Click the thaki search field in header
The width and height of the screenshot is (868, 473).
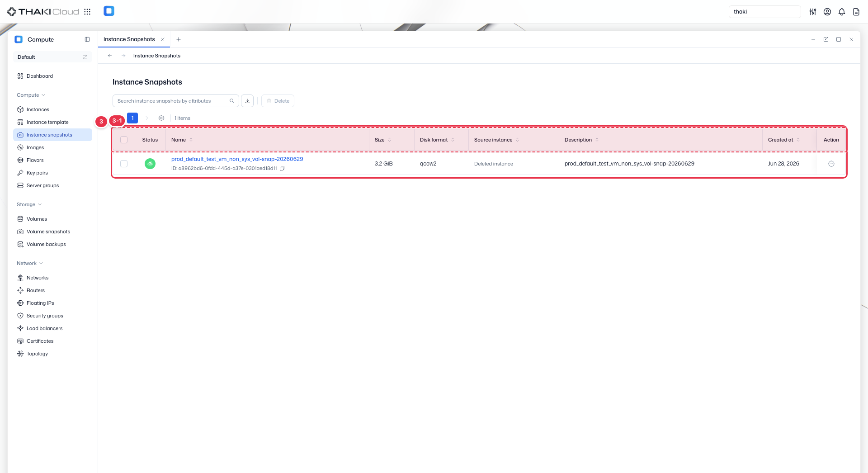(x=764, y=12)
